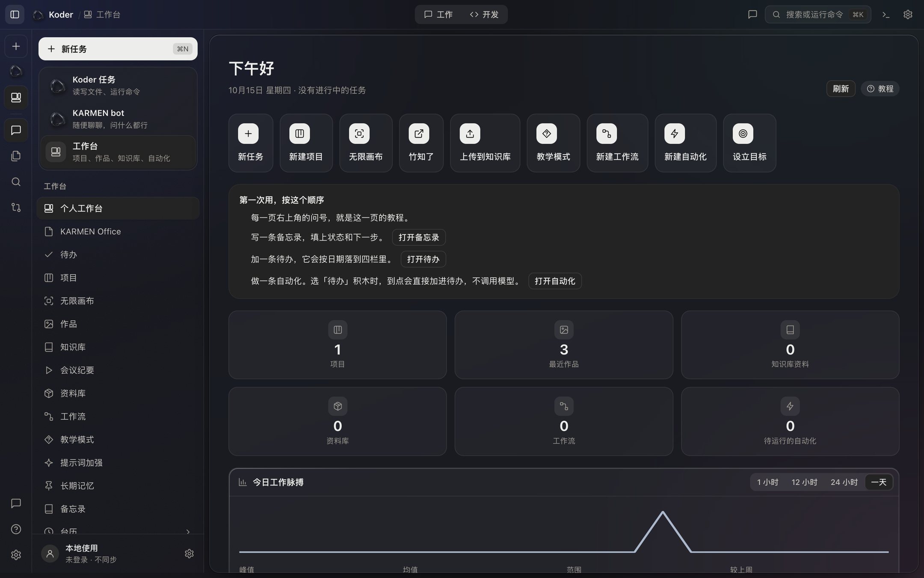This screenshot has width=924, height=578.
Task: Select the 工作台 entry with subtitle
Action: tap(118, 152)
